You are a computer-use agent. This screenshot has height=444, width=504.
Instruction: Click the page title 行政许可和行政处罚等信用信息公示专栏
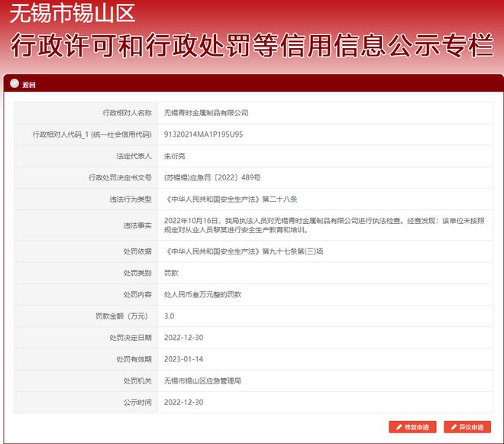click(x=252, y=46)
